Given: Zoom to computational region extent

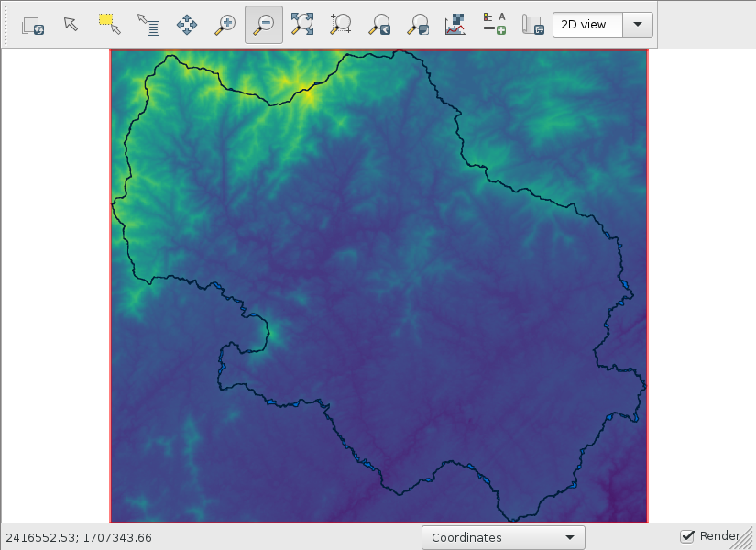Looking at the screenshot, I should tap(341, 25).
